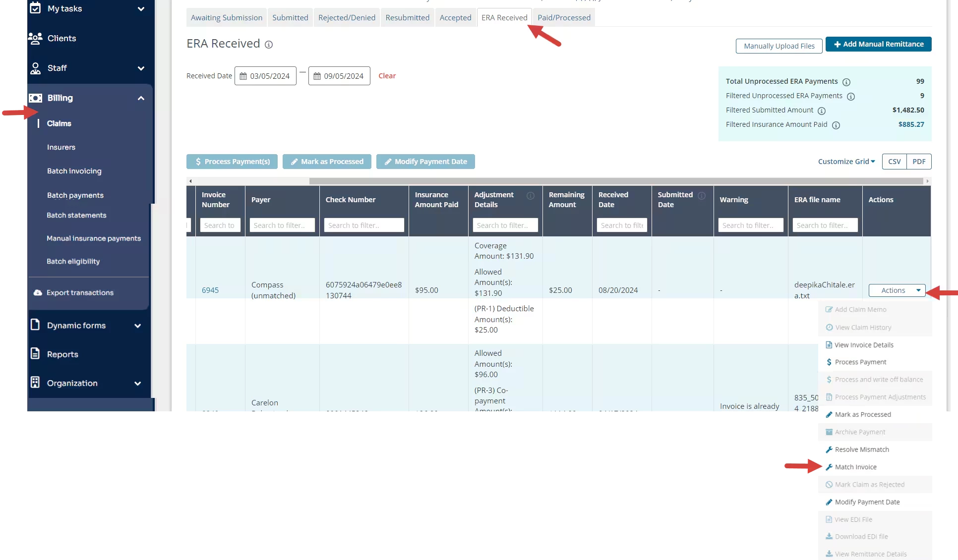
Task: Switch to the Paid/Processed tab
Action: click(x=564, y=18)
